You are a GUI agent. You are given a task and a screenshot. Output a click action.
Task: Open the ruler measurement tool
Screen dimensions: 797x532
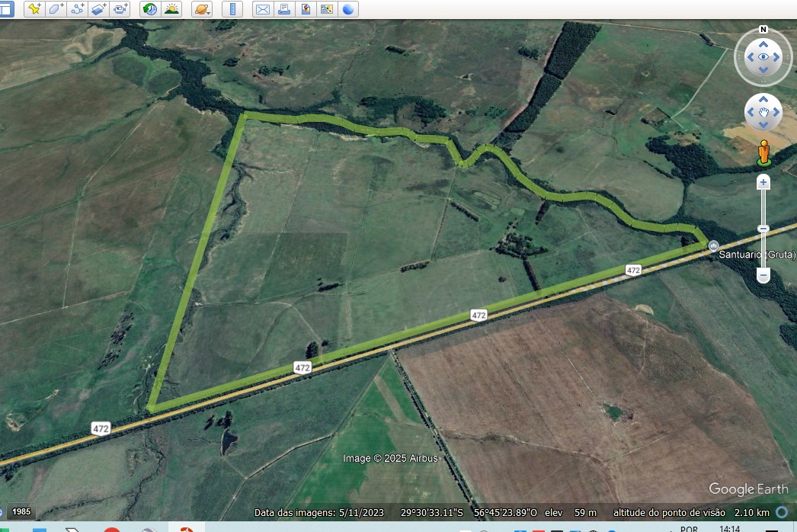[232, 8]
